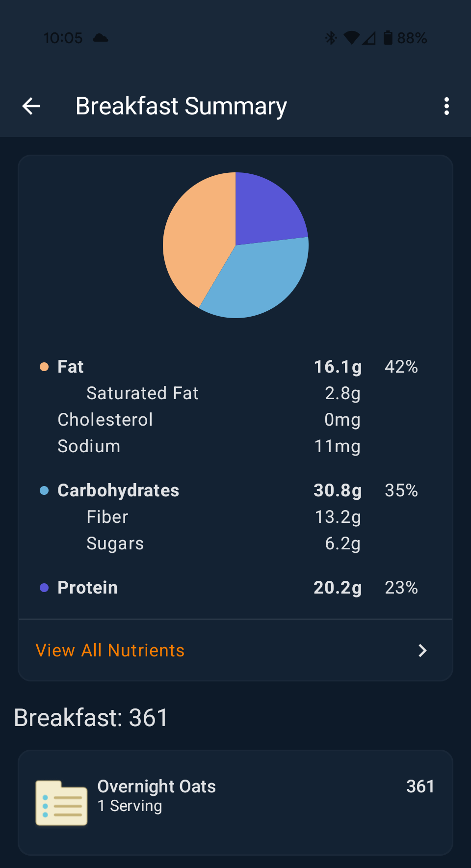Tap the Overnight Oats recipe icon
Image resolution: width=471 pixels, height=868 pixels.
click(61, 803)
